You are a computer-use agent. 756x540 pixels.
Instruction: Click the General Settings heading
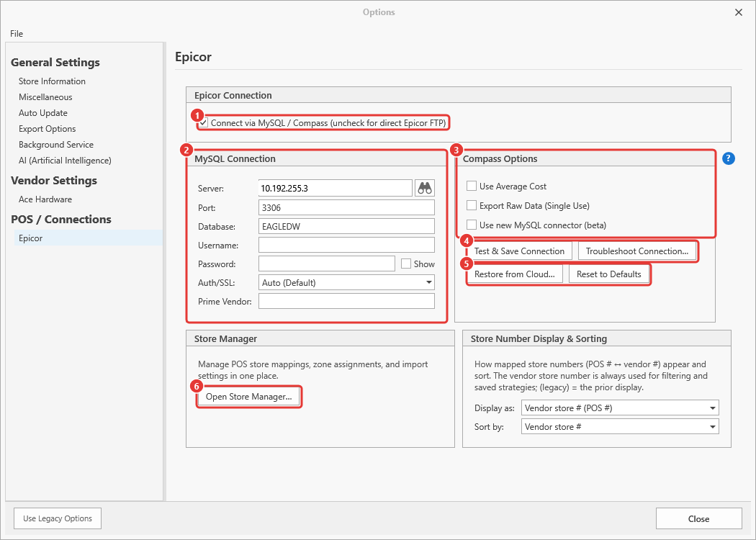point(55,62)
